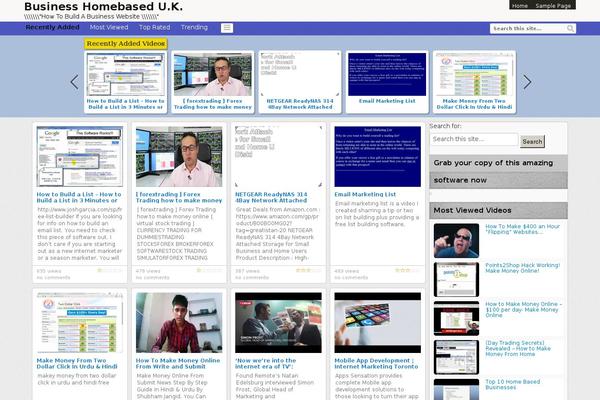Switch to Recently Added tab
Image resolution: width=600 pixels, height=400 pixels.
point(52,27)
